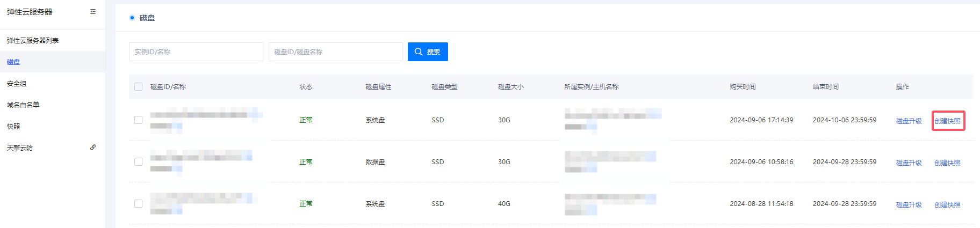Focus the 磁盘ID/磁盘名称 input field
980x228 pixels.
pyautogui.click(x=335, y=52)
